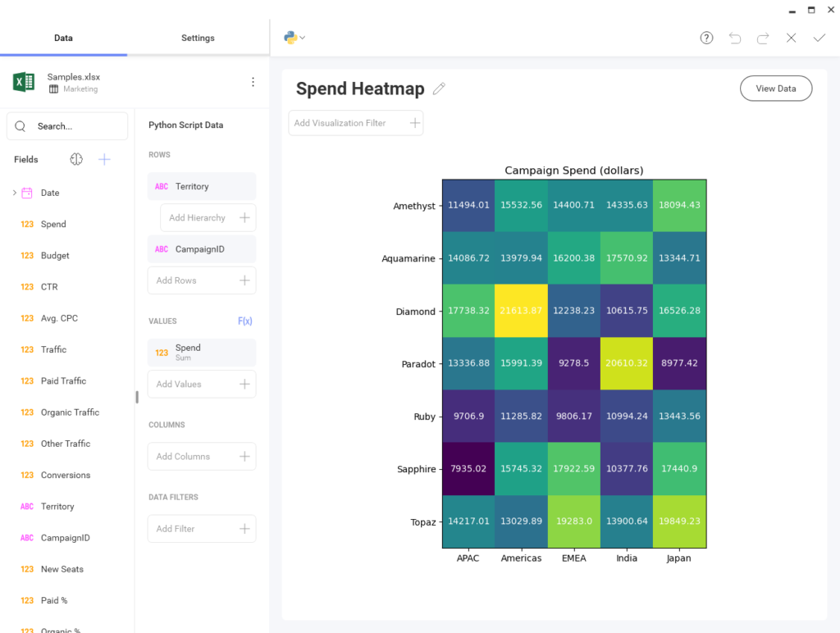Click Add Hierarchy under Territory
The height and width of the screenshot is (633, 840).
[x=207, y=217]
